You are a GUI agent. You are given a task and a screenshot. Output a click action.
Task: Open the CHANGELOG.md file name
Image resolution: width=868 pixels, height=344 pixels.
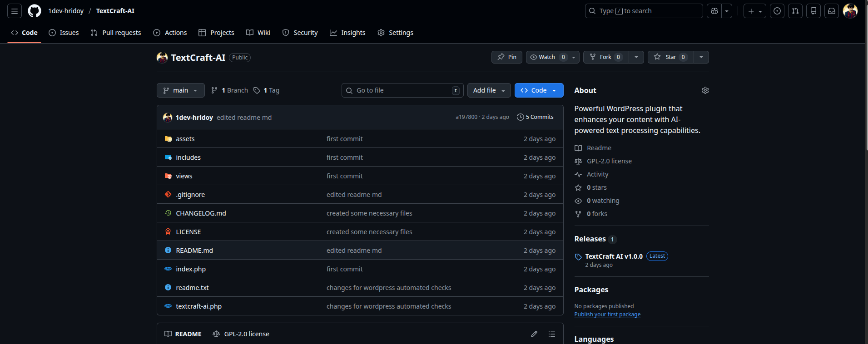pos(201,213)
